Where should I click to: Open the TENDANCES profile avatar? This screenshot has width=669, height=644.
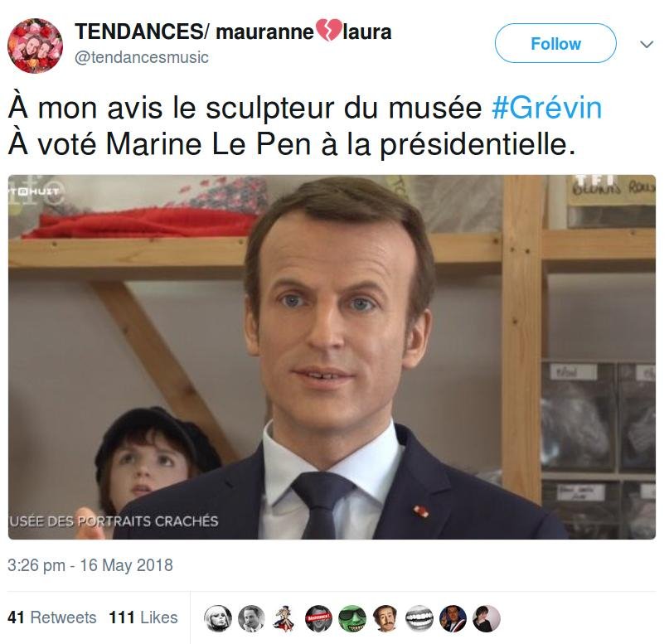click(36, 46)
